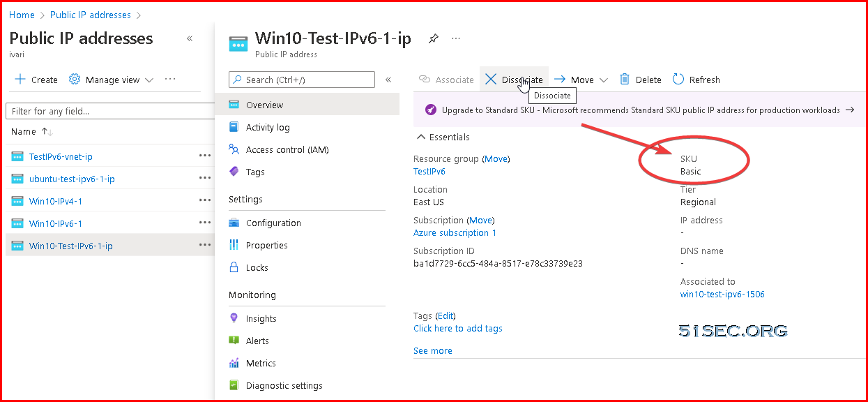Image resolution: width=868 pixels, height=402 pixels.
Task: Refresh the public IP overview
Action: point(696,80)
